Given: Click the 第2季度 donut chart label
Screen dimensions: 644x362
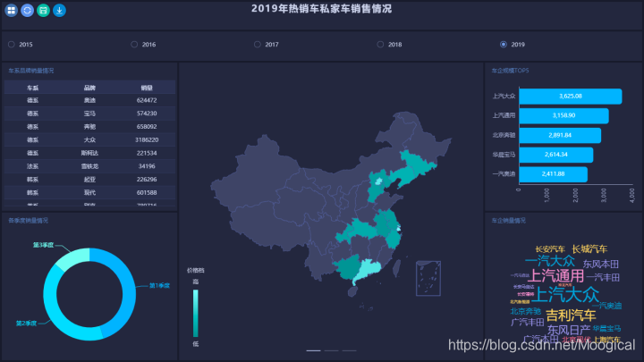Looking at the screenshot, I should click(x=26, y=324).
